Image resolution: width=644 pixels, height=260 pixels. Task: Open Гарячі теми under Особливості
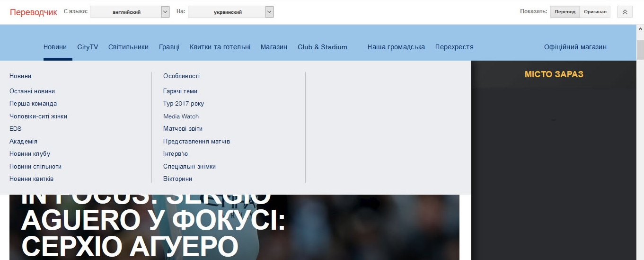[x=180, y=91]
